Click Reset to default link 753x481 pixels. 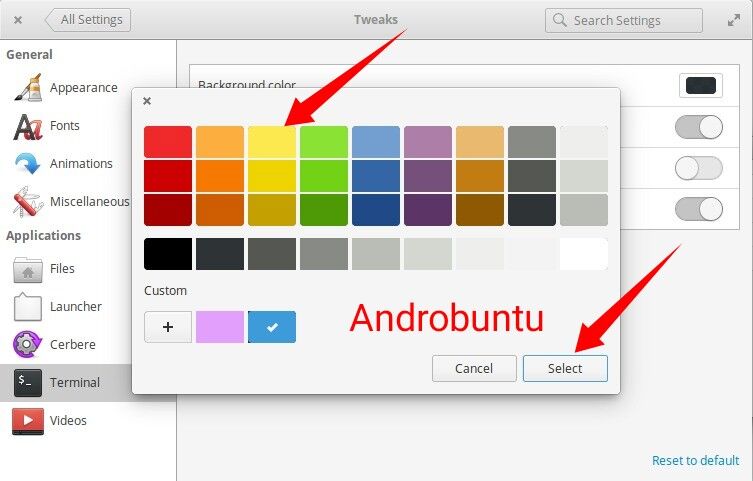695,460
